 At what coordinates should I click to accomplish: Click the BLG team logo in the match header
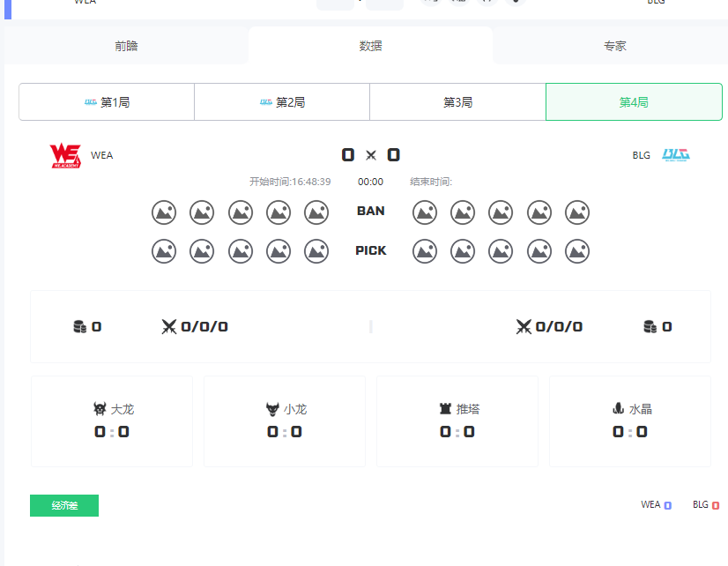pos(676,155)
